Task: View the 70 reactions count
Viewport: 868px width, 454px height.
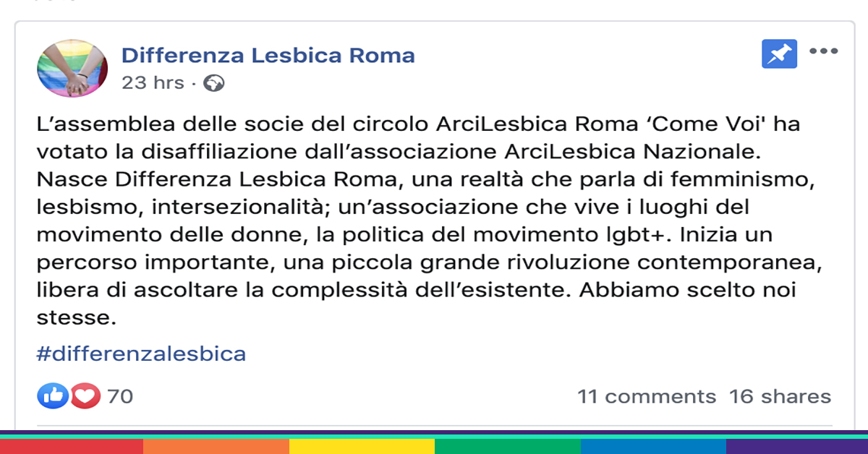Action: [120, 396]
